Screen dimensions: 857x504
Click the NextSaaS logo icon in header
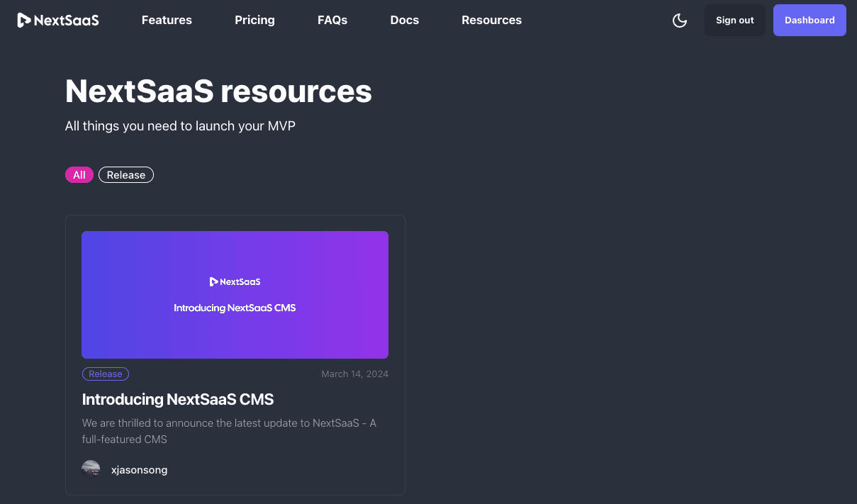coord(22,20)
